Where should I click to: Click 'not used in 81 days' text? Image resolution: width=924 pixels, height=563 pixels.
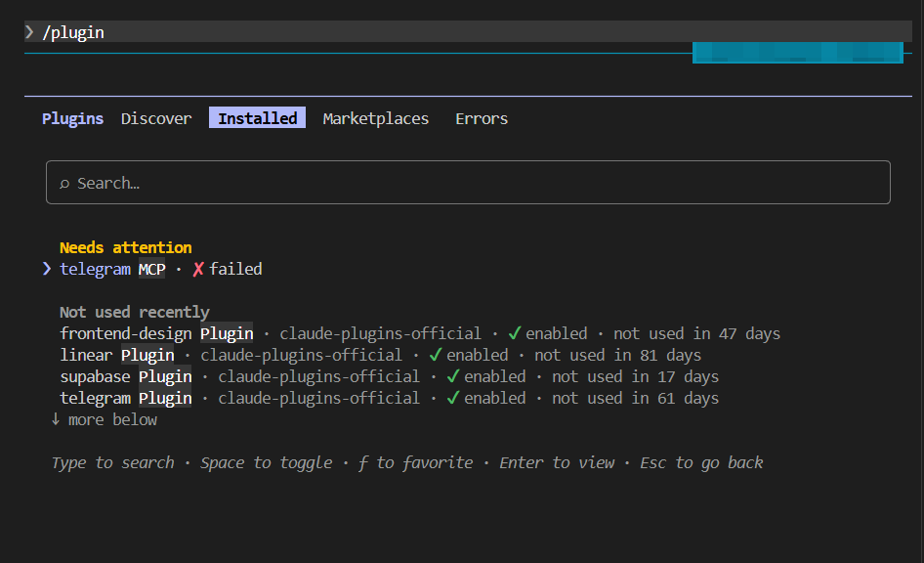click(617, 355)
